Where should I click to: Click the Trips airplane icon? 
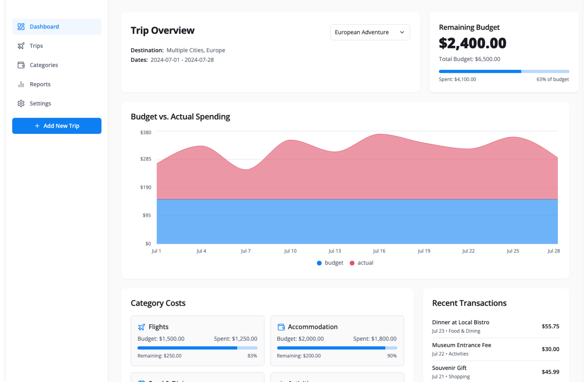(x=21, y=46)
